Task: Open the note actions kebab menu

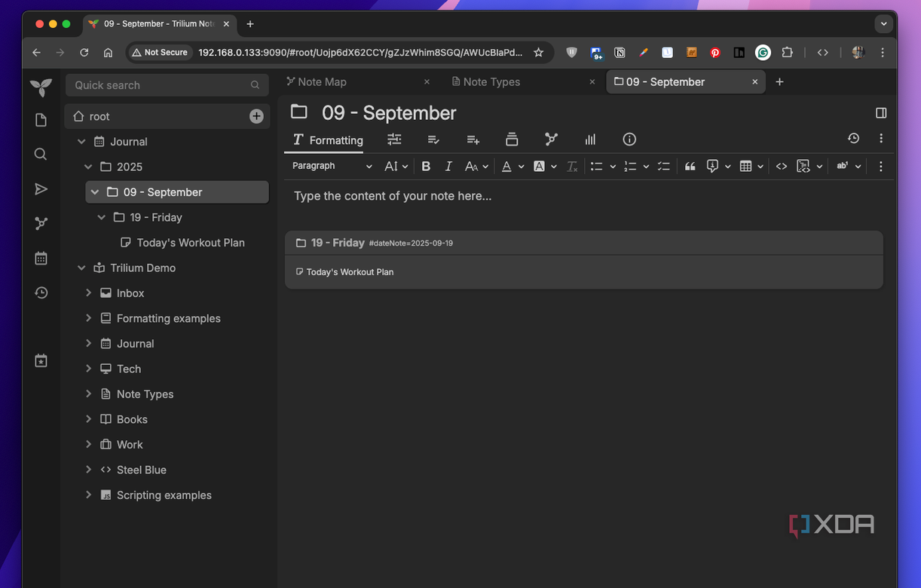Action: click(x=881, y=139)
